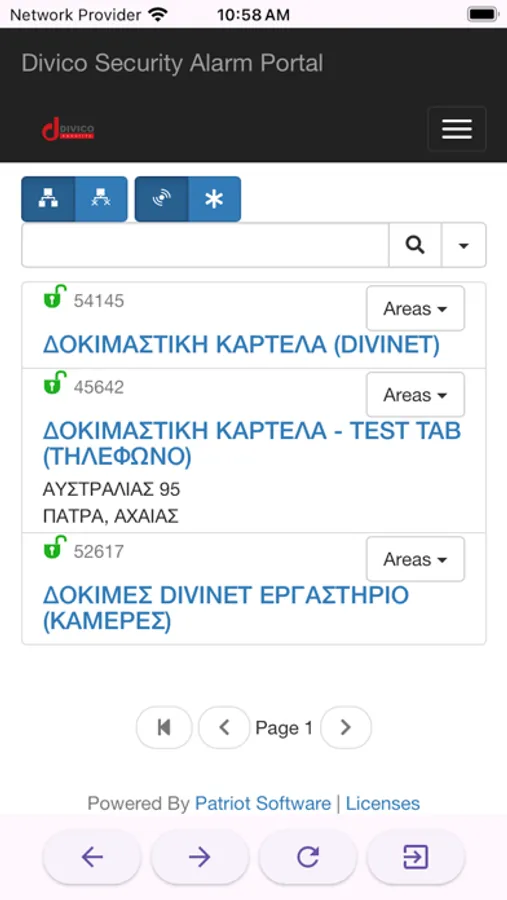Open Areas dropdown for client 45642
The width and height of the screenshot is (507, 900).
(x=415, y=395)
